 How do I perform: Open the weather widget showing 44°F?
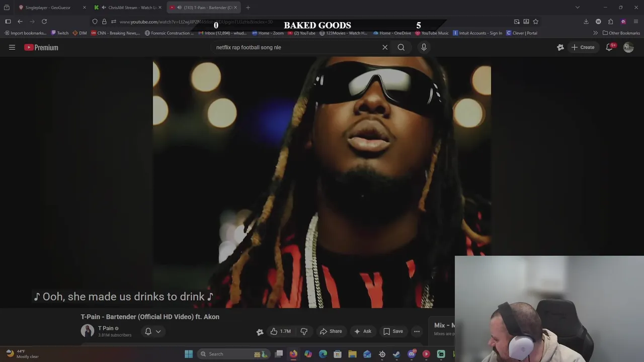[x=23, y=354]
